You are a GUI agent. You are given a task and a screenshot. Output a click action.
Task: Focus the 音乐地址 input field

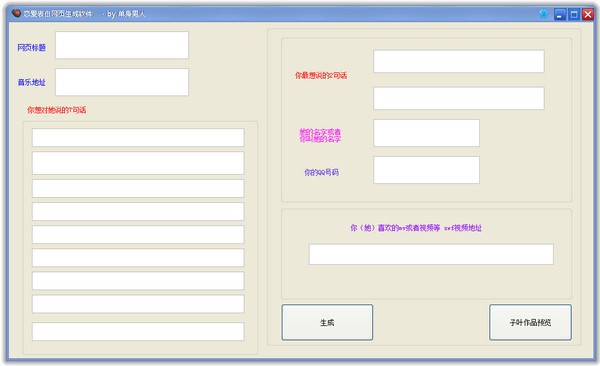(122, 82)
